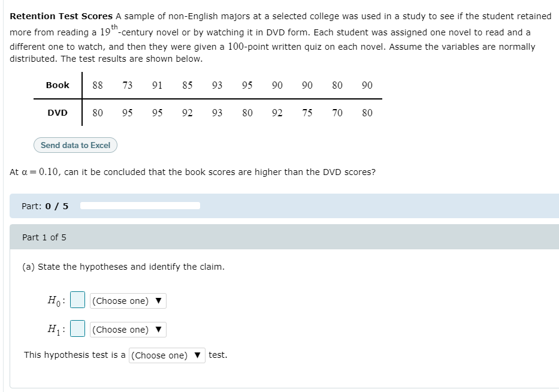Expand the test type dropdown arrow
This screenshot has height=392, width=559.
(x=198, y=355)
